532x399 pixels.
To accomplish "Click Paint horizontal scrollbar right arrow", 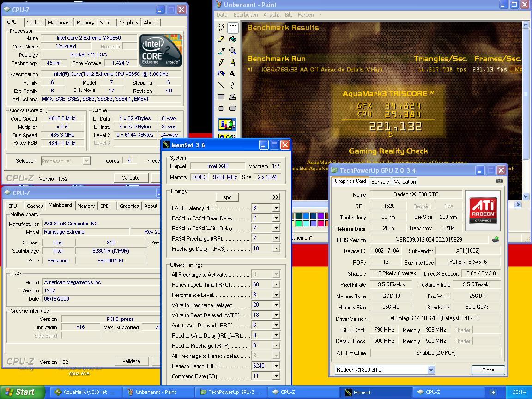I will click(518, 204).
